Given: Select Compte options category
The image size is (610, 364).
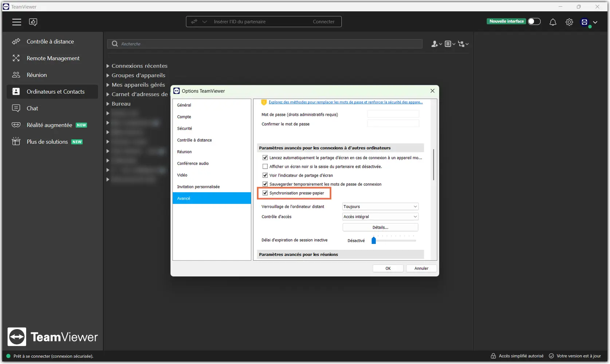Looking at the screenshot, I should coord(212,117).
